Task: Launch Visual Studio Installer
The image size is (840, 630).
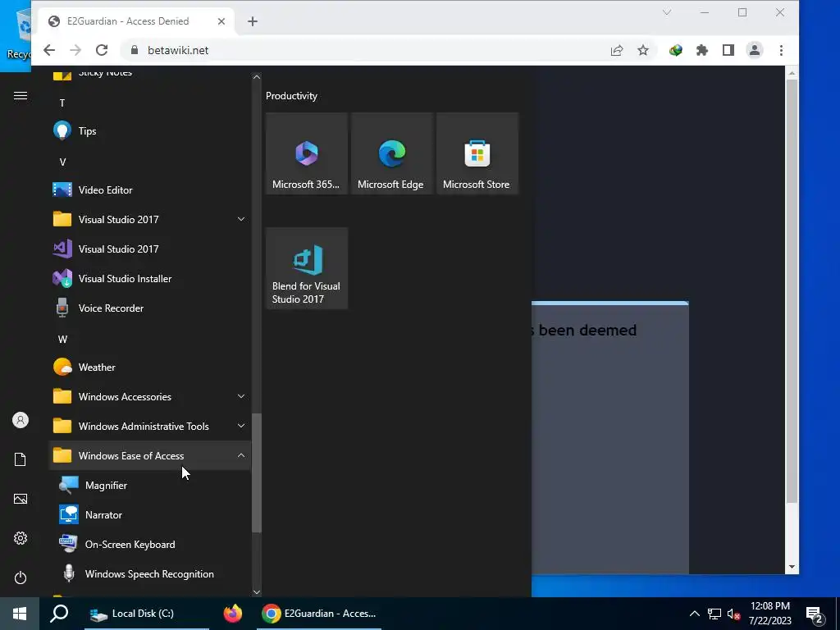Action: (x=149, y=279)
